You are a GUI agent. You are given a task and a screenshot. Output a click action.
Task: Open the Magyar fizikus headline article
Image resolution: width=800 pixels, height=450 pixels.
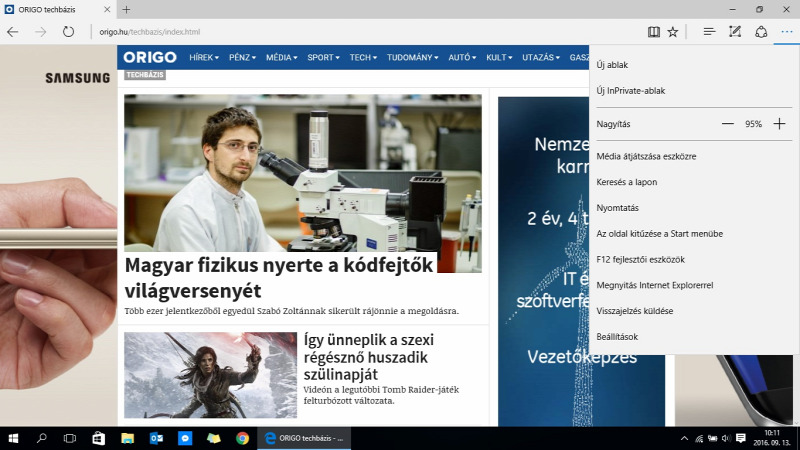point(279,278)
